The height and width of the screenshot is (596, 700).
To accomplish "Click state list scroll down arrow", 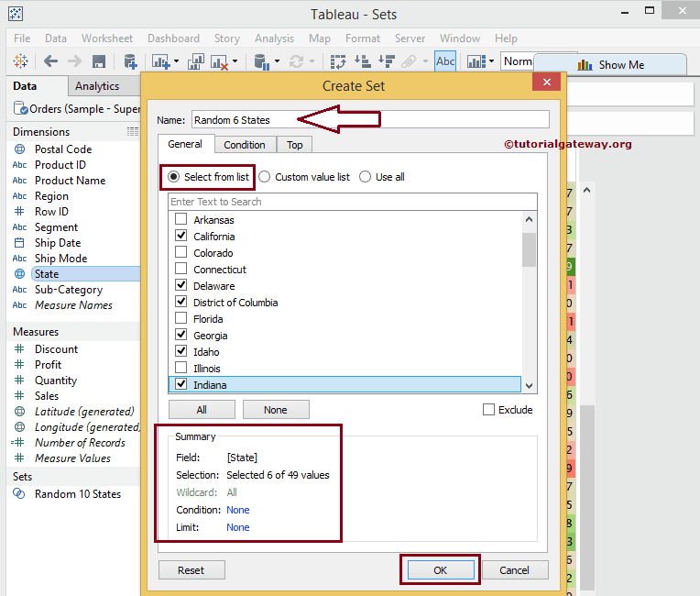I will (x=529, y=386).
